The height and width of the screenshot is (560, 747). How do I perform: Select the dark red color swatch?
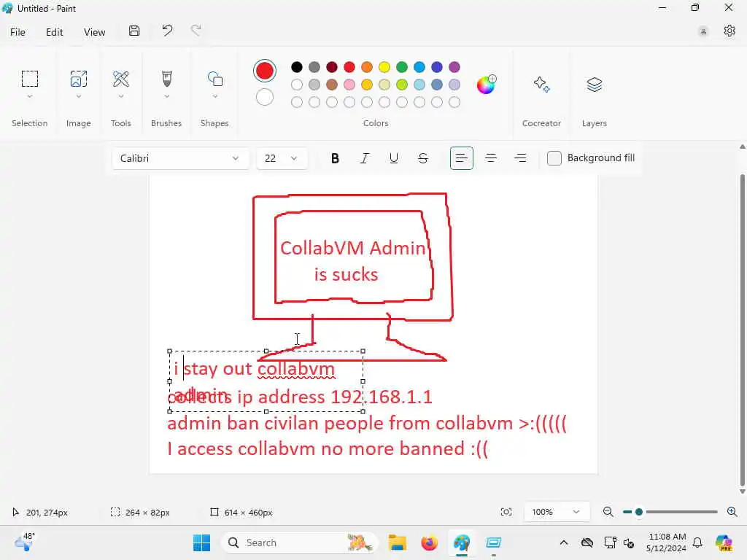[x=332, y=67]
